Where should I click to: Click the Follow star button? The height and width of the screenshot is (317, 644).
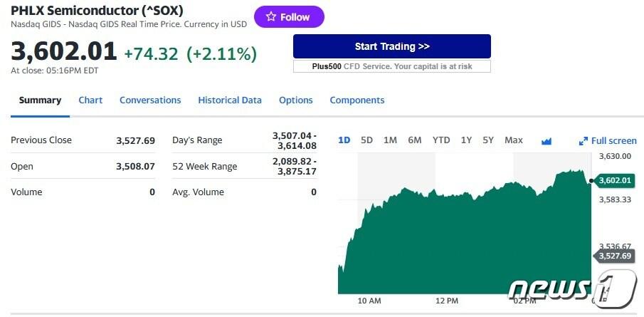click(x=288, y=17)
